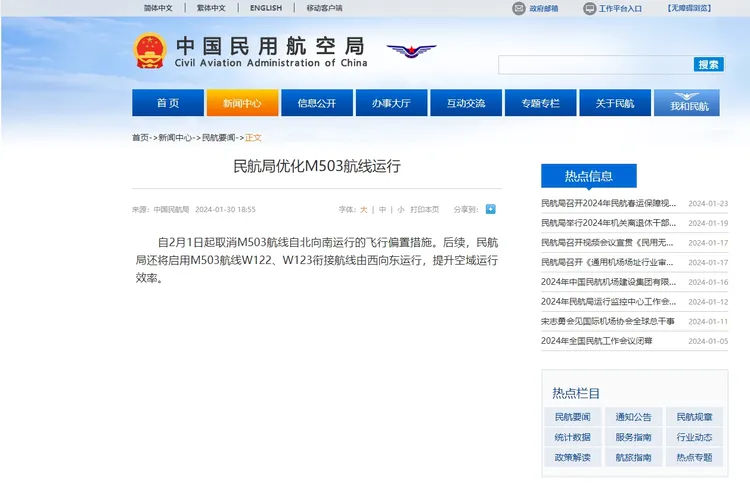
Task: Open news 2024年民航局运行监控中心工作会...
Action: click(608, 301)
